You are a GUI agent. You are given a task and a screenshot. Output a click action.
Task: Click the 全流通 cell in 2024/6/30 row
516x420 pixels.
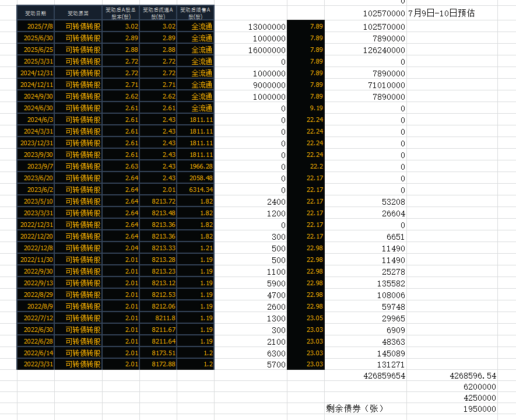tap(195, 108)
